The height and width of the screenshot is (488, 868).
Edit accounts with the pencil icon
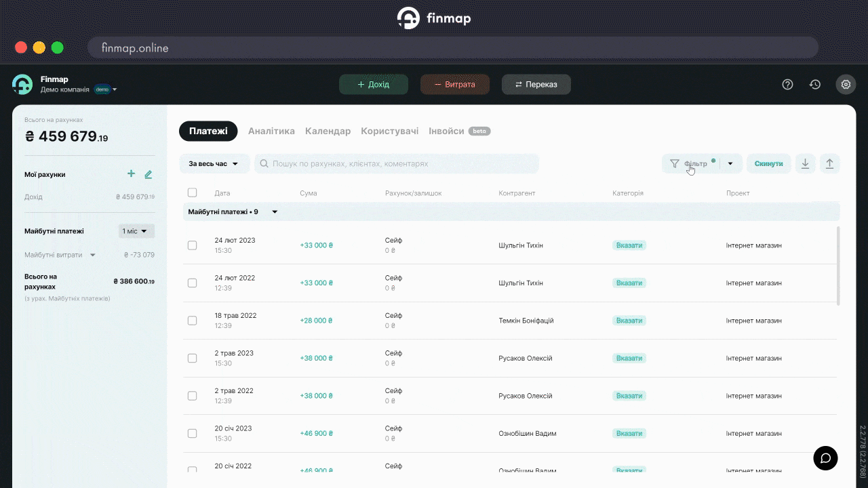[149, 174]
